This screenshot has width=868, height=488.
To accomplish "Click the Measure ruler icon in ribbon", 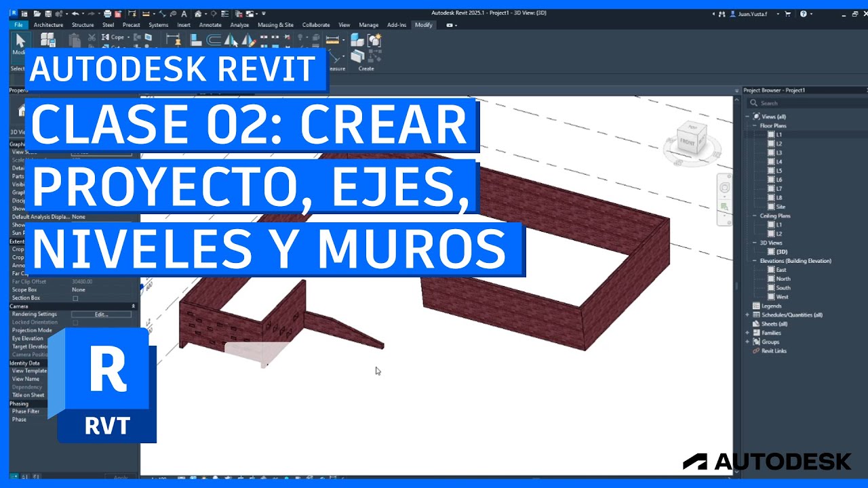I will coord(332,39).
